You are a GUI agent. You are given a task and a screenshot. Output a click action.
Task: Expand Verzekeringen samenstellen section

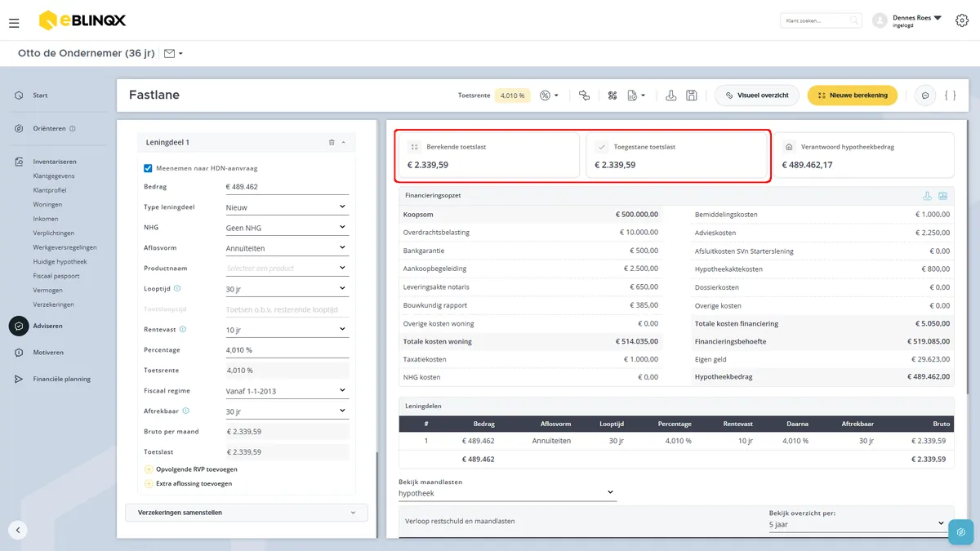[x=247, y=513]
